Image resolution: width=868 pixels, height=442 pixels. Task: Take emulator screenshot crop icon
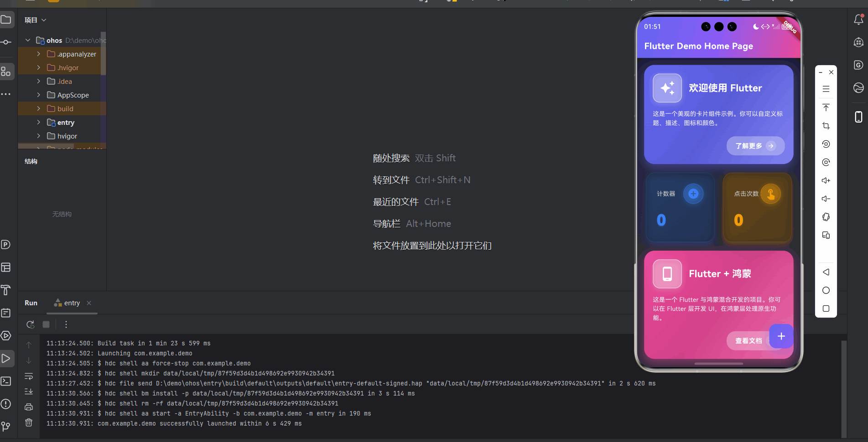click(826, 126)
